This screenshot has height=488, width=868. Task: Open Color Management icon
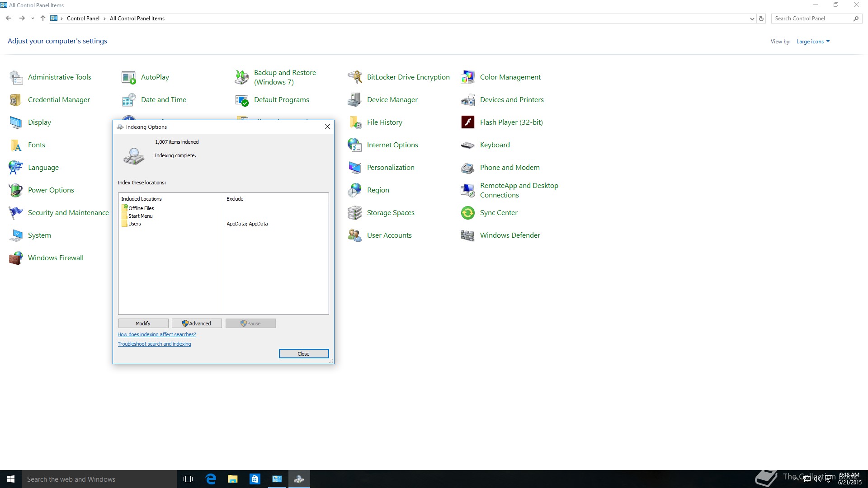tap(468, 77)
